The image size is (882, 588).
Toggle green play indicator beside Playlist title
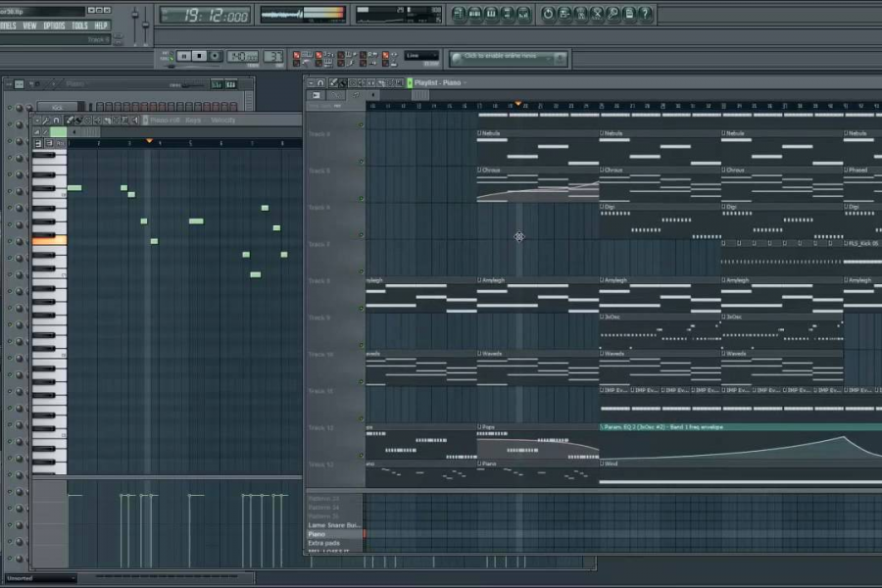410,82
